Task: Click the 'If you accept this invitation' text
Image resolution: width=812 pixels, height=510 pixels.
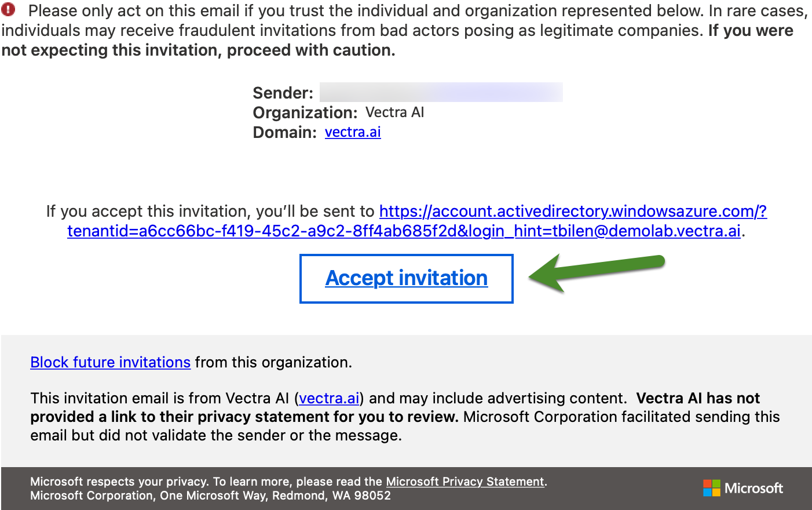Action: point(210,212)
